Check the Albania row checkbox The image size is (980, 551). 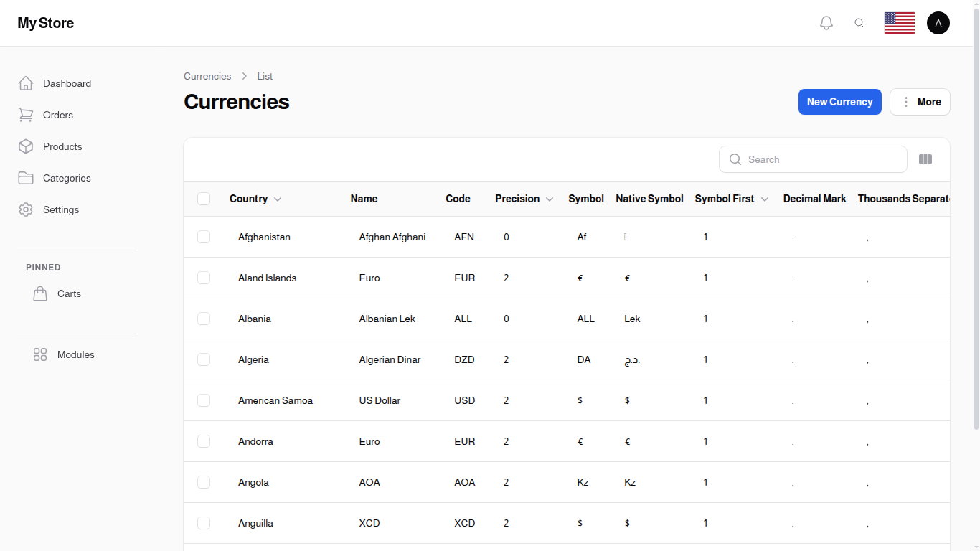click(x=204, y=319)
